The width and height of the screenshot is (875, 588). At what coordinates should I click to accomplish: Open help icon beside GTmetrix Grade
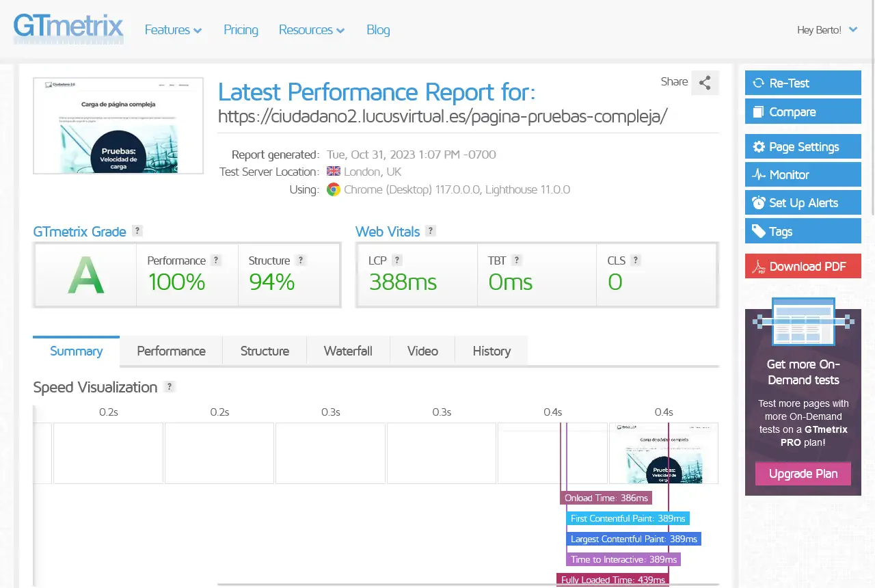coord(137,231)
